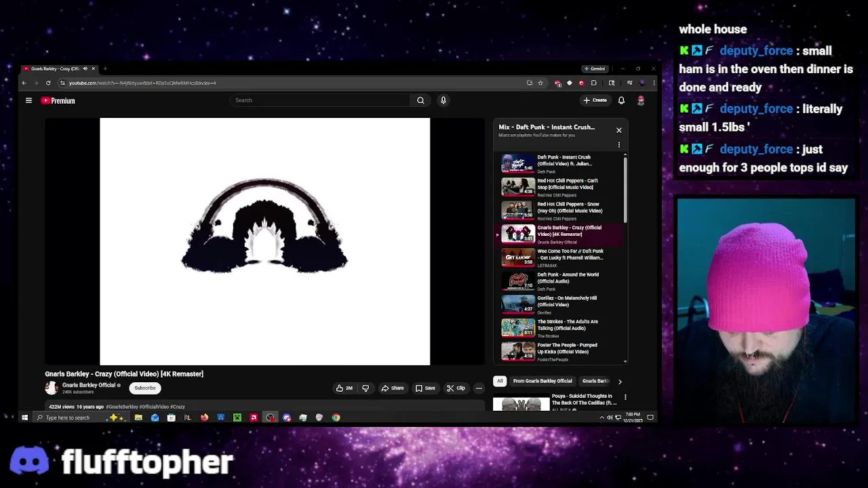Open Gnarls Barkley Official channel name
The height and width of the screenshot is (488, 868).
pos(89,385)
